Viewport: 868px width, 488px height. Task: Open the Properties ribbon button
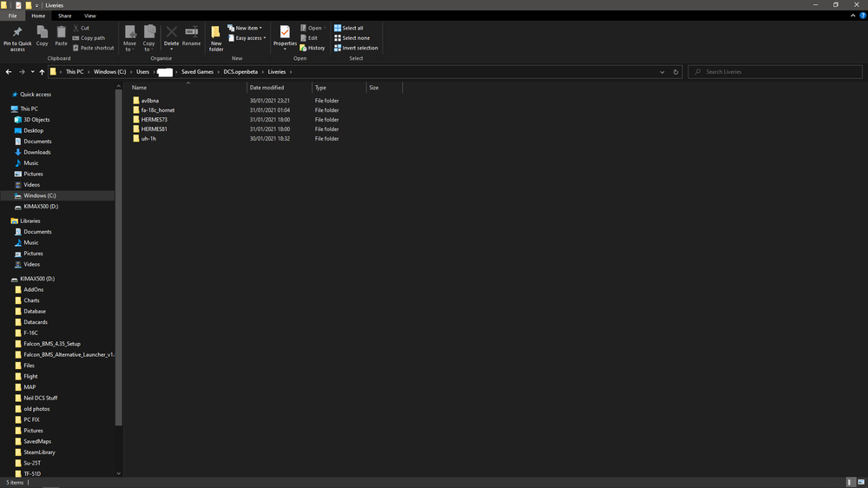pos(285,37)
